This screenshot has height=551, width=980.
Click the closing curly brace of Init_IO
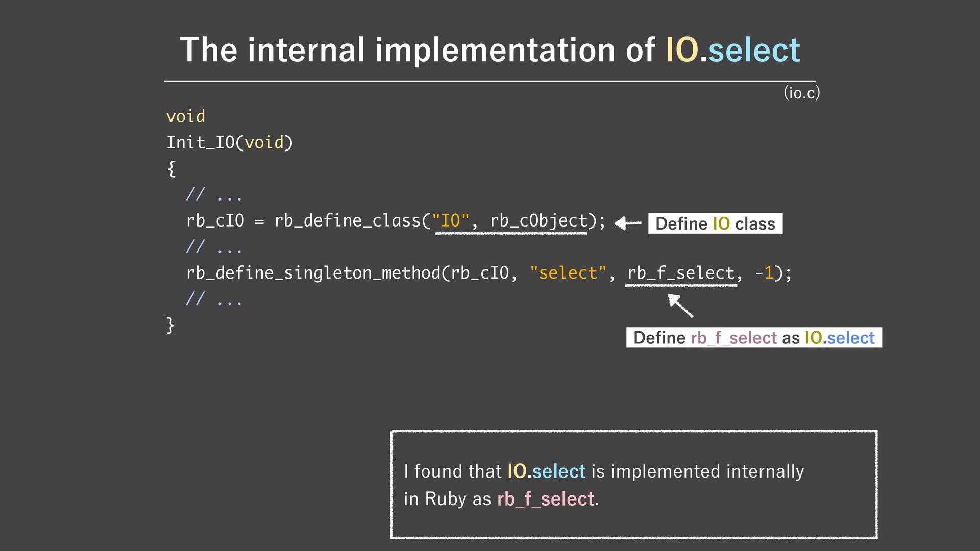pyautogui.click(x=171, y=325)
